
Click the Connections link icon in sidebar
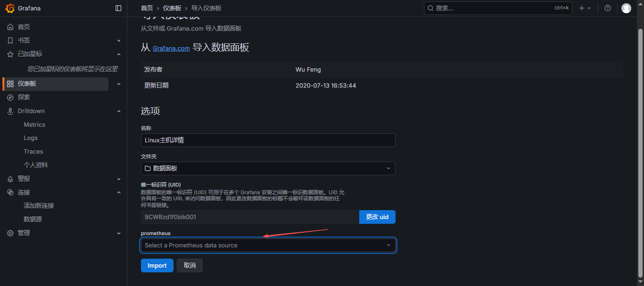click(10, 192)
